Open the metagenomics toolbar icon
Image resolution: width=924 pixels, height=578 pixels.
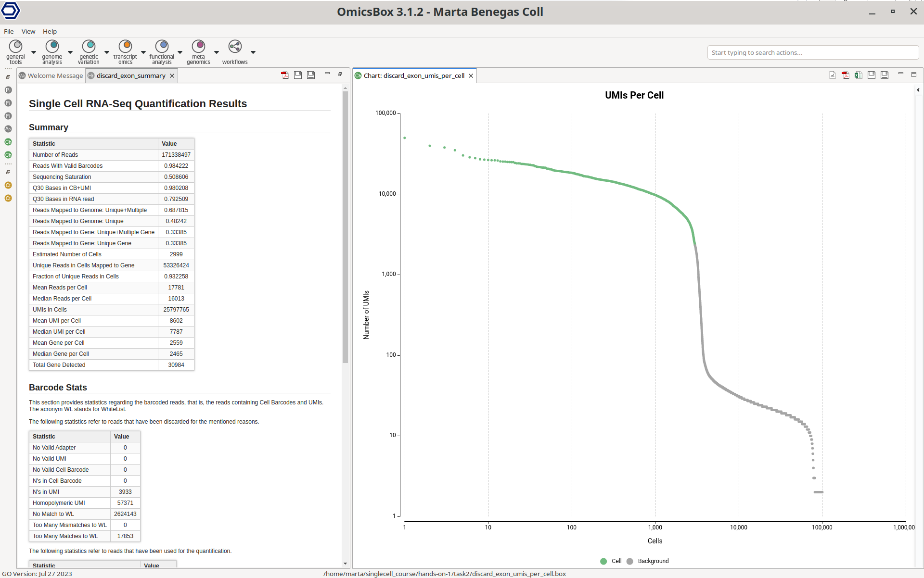[198, 52]
